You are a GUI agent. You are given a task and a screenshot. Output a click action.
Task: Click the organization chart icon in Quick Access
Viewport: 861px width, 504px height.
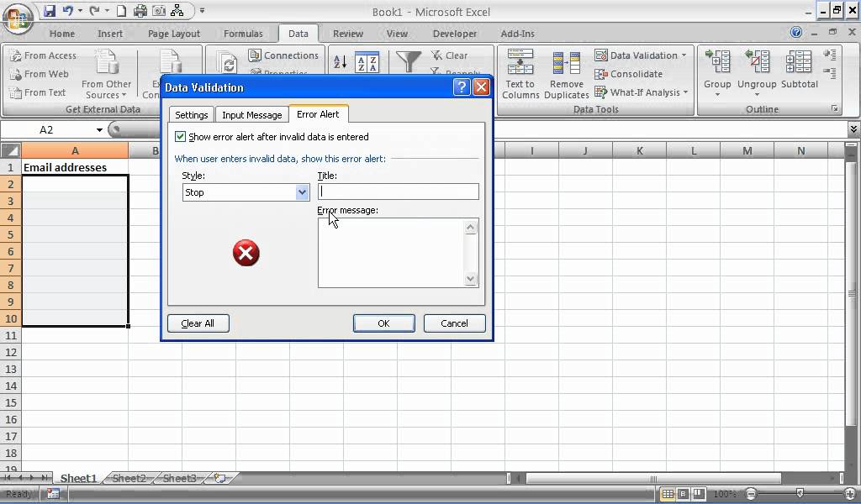click(x=177, y=11)
